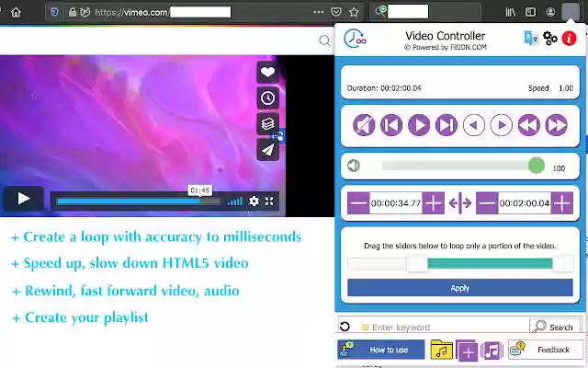
Task: Open Firefox account icon
Action: click(550, 12)
